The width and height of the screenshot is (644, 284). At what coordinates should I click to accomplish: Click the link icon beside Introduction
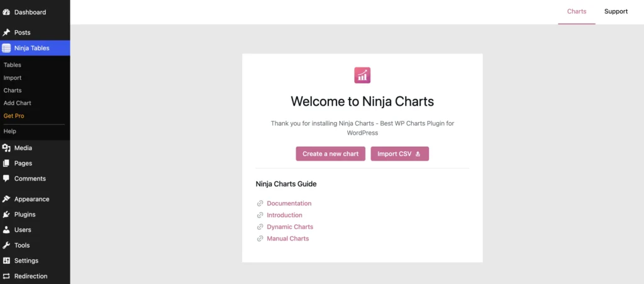coord(260,215)
